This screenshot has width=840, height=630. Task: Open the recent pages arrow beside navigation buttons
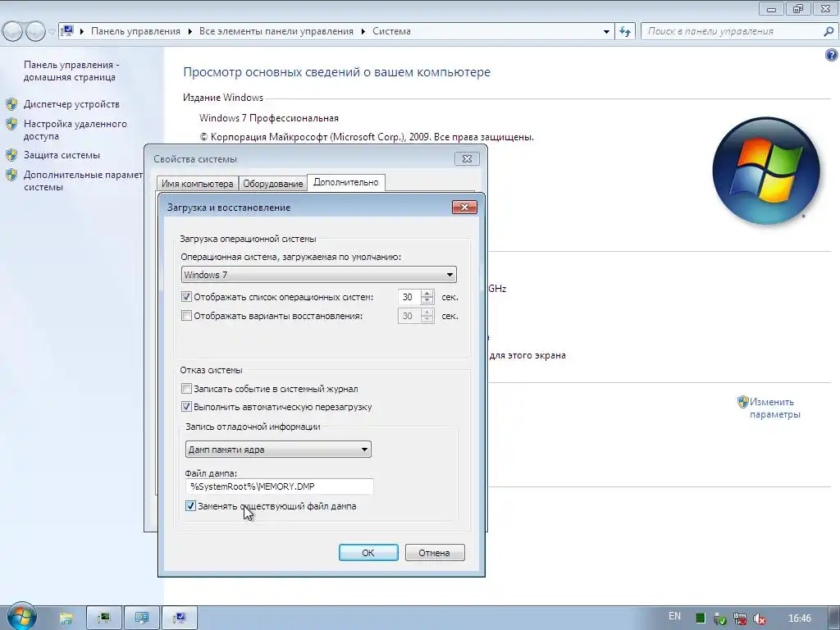[52, 32]
